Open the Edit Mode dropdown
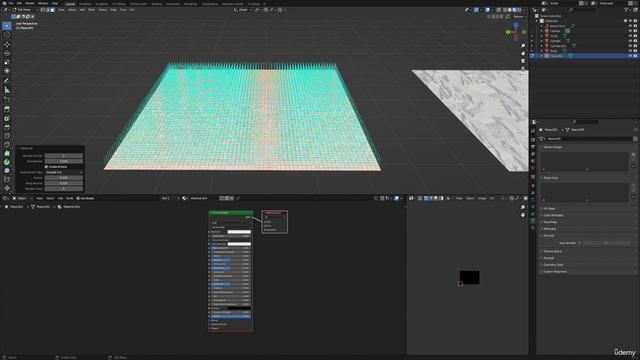The width and height of the screenshot is (640, 360). coord(24,10)
